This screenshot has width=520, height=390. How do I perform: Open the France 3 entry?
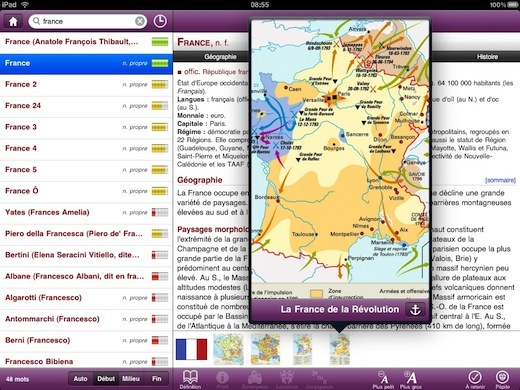tap(86, 127)
